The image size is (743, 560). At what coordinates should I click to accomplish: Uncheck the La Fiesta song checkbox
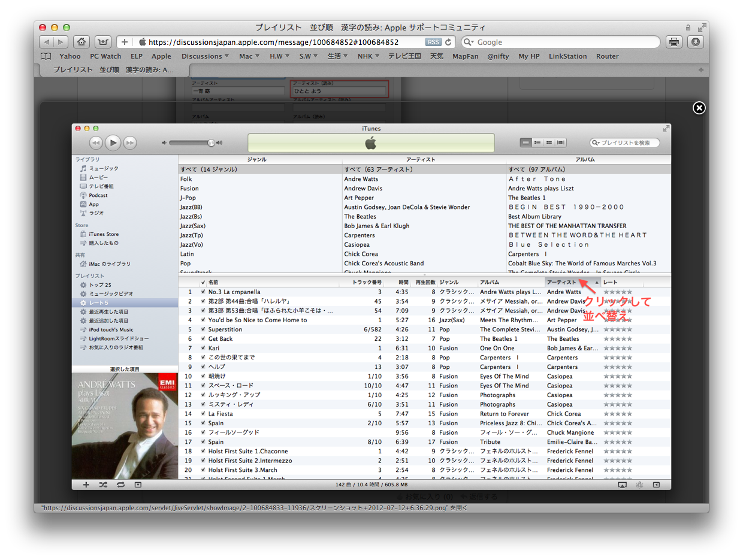(x=203, y=414)
